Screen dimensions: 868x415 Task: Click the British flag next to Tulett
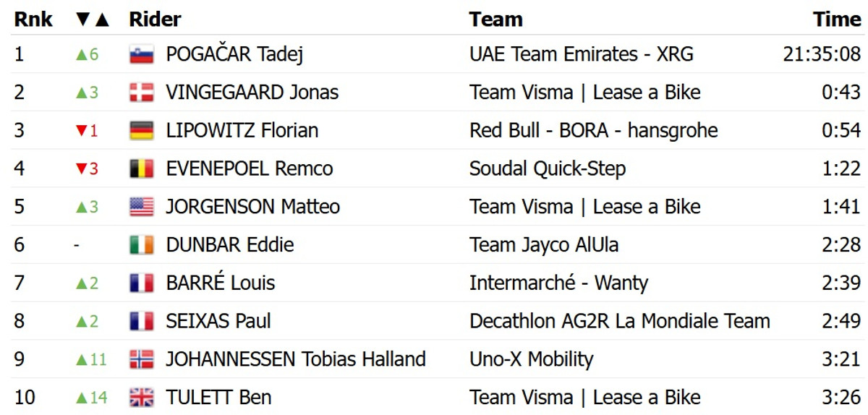pos(142,398)
